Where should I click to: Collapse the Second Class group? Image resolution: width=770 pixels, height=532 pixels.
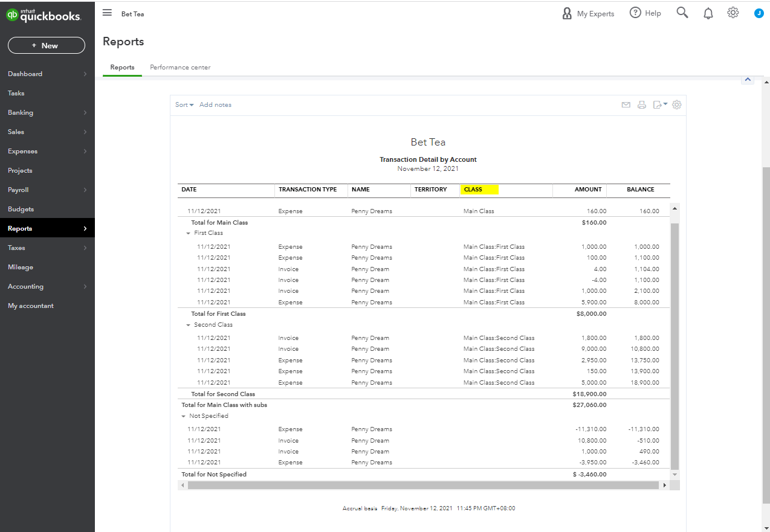tap(189, 325)
